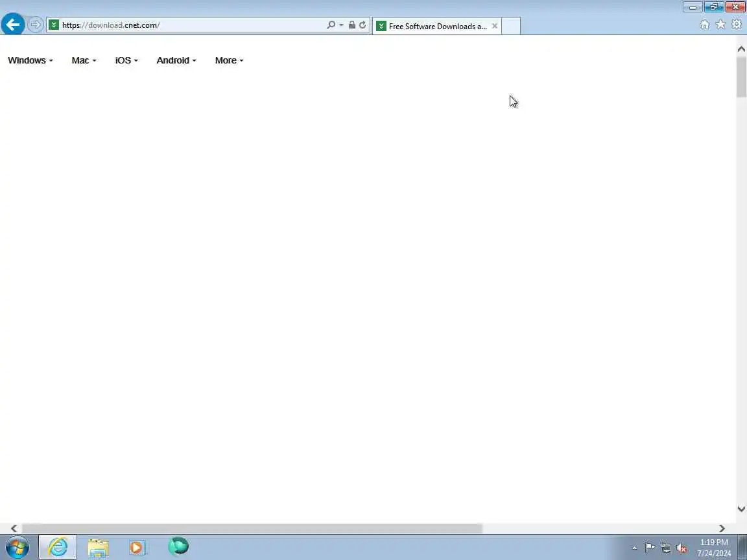This screenshot has width=747, height=560.
Task: Open the address bar autocomplete dropdown arrow
Action: 341,25
